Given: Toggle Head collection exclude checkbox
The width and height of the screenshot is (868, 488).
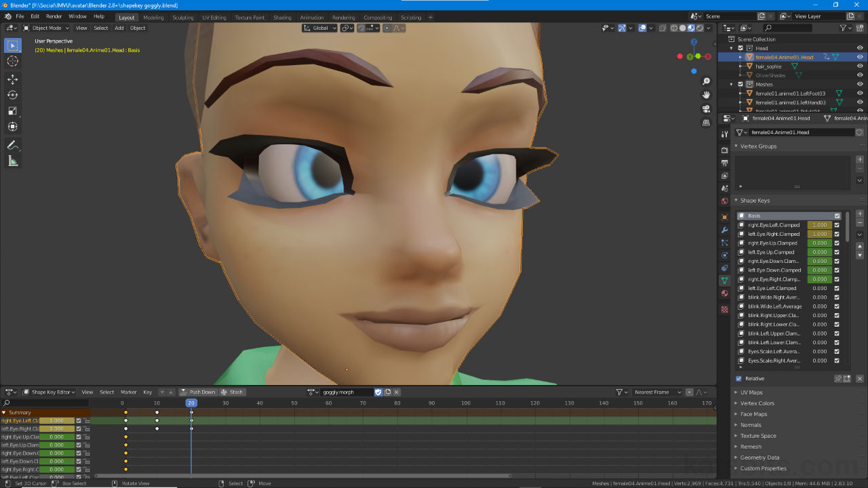Looking at the screenshot, I should tap(741, 48).
